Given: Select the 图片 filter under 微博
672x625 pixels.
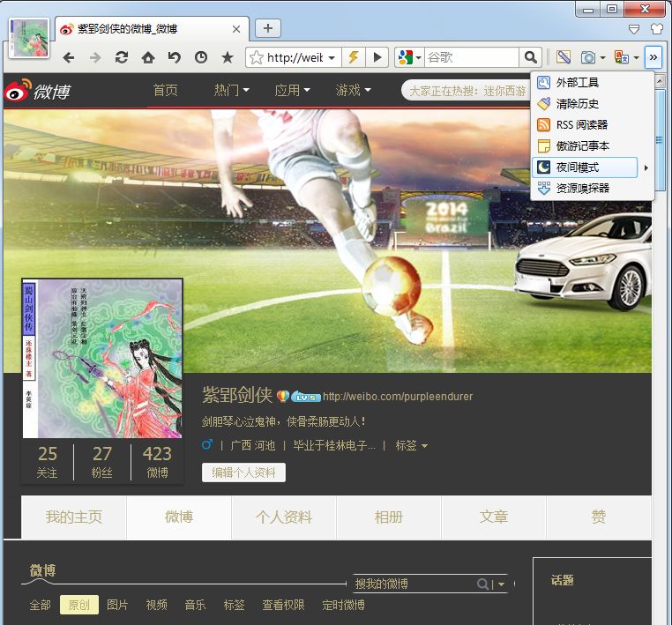Looking at the screenshot, I should (117, 605).
